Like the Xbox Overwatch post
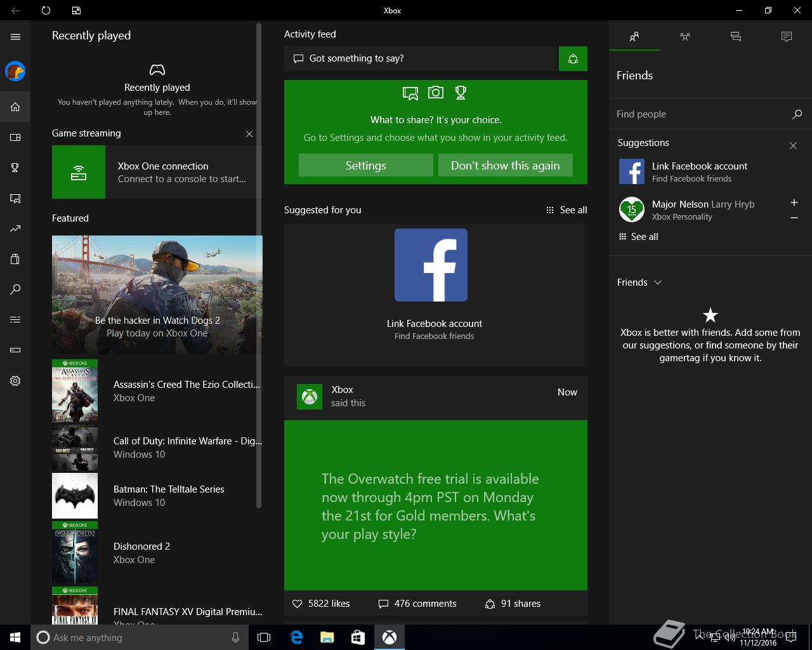Image resolution: width=812 pixels, height=650 pixels. 321,604
